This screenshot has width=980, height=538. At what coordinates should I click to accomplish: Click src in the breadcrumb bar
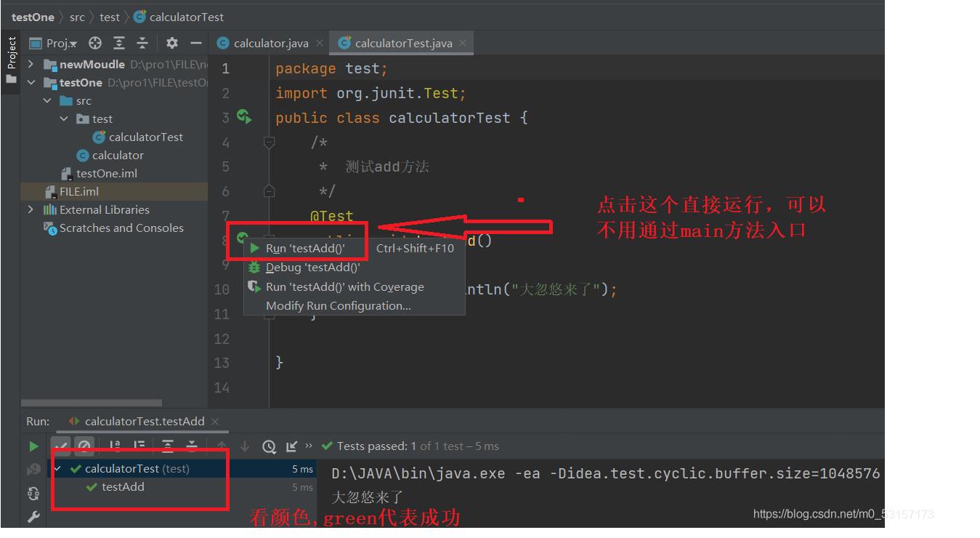[x=77, y=17]
